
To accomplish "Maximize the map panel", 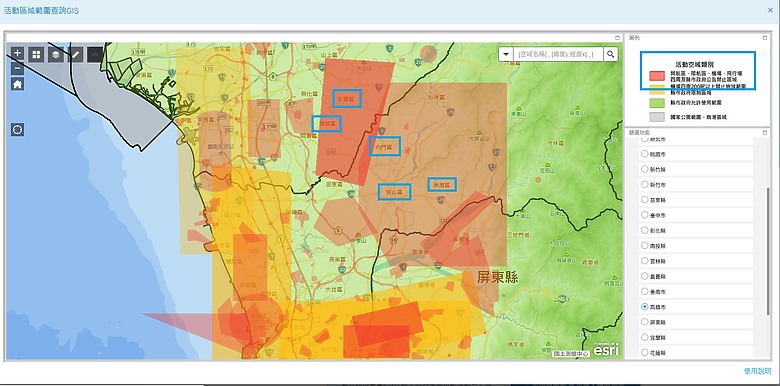I will point(617,37).
